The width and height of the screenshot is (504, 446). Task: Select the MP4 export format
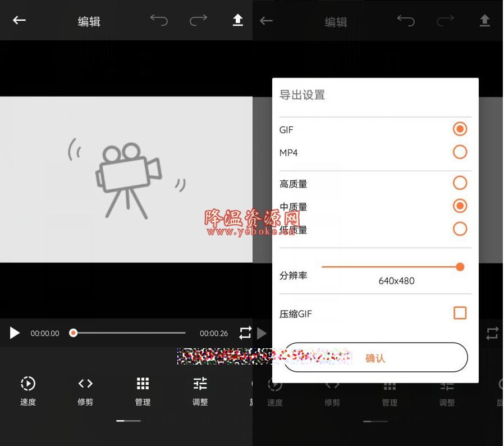pos(460,152)
